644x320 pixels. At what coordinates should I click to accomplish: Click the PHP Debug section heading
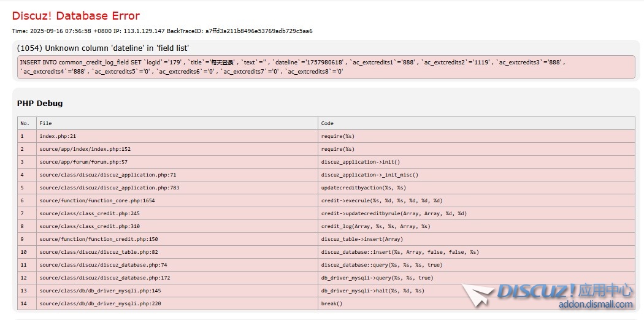pyautogui.click(x=40, y=103)
